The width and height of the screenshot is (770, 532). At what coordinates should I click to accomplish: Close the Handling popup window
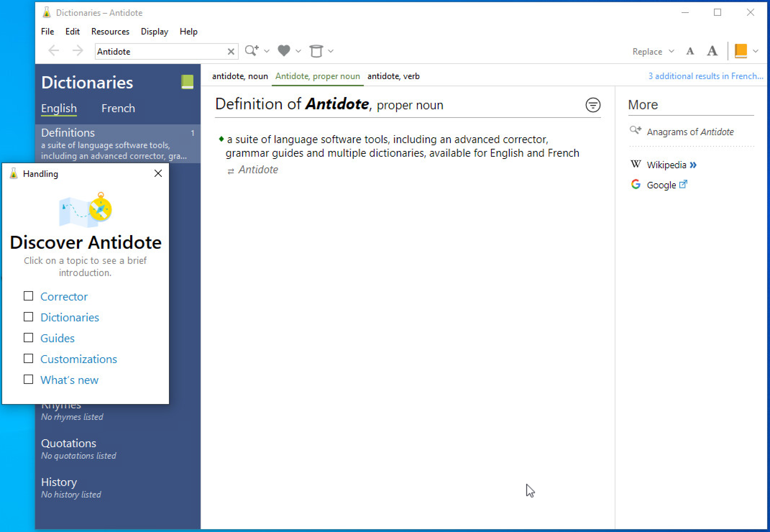[x=158, y=174]
